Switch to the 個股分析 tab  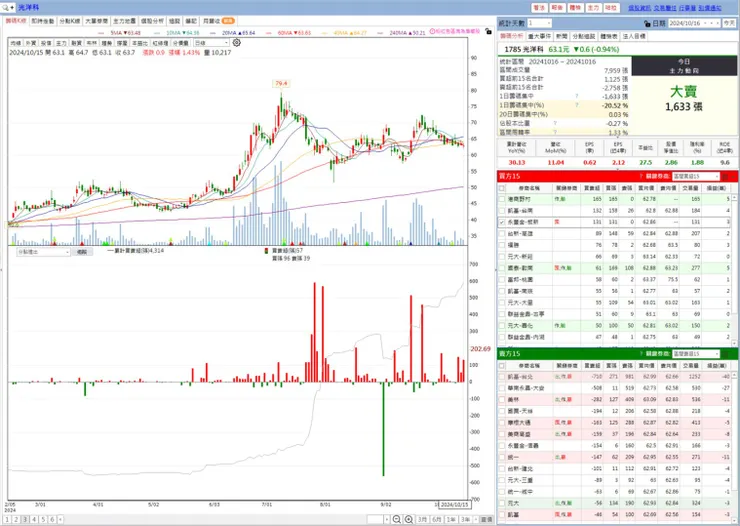click(x=152, y=21)
